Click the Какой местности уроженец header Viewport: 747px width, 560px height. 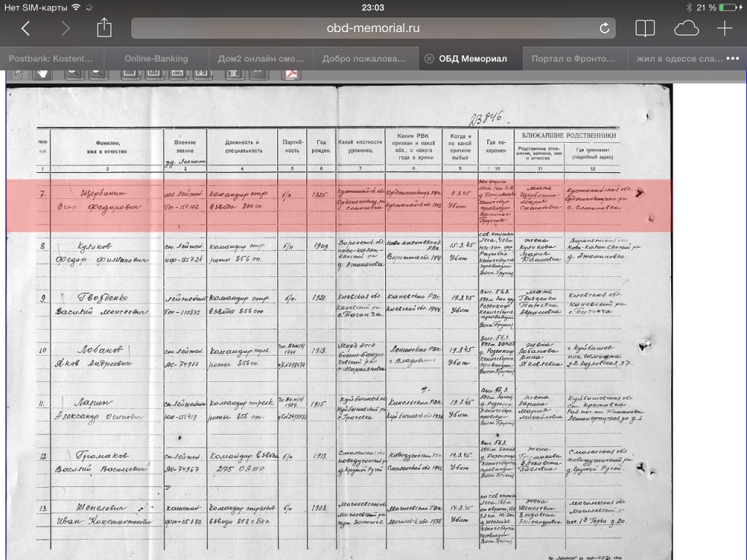point(360,146)
